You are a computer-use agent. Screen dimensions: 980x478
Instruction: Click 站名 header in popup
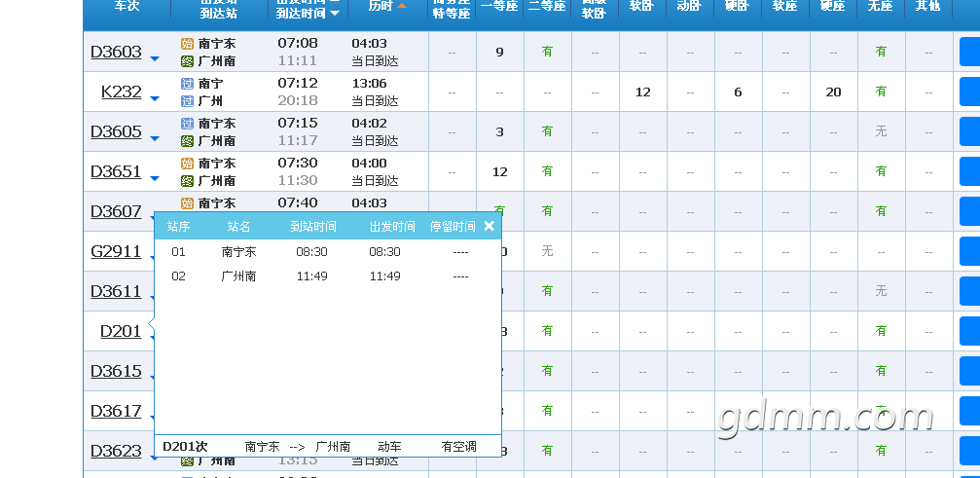238,226
